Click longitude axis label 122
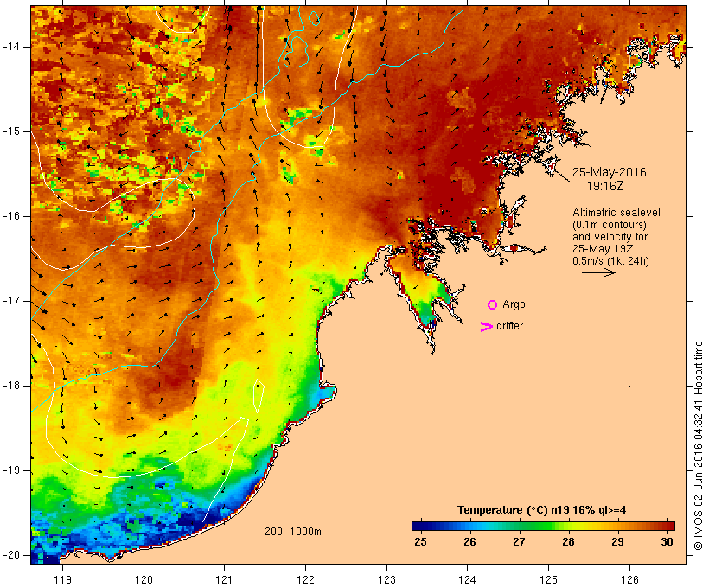The height and width of the screenshot is (588, 709). pyautogui.click(x=306, y=579)
